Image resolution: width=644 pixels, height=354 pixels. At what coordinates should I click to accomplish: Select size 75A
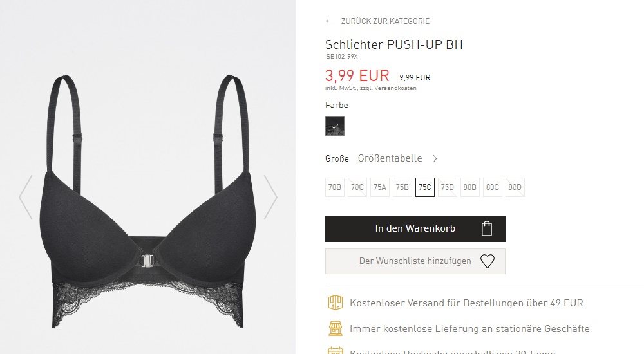[x=380, y=187]
